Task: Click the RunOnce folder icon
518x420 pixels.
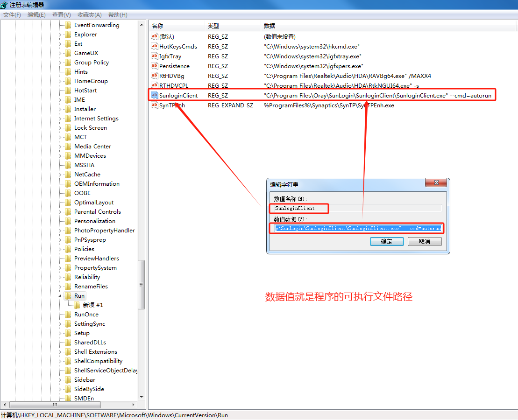Action: pos(68,315)
